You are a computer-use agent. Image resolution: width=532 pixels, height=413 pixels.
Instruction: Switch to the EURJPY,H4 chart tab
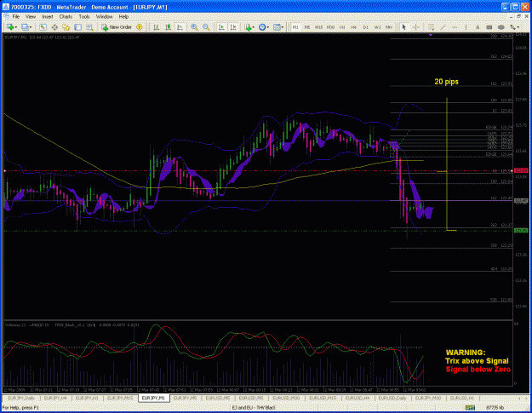(x=55, y=398)
